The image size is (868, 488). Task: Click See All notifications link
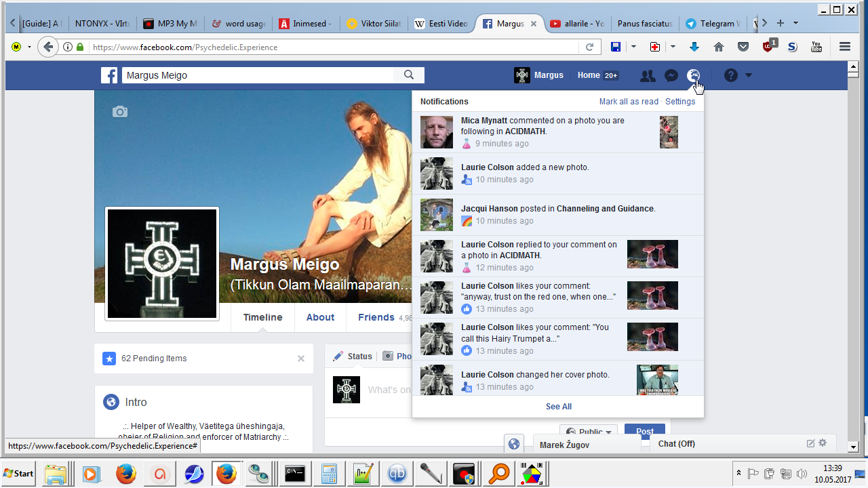click(x=558, y=407)
